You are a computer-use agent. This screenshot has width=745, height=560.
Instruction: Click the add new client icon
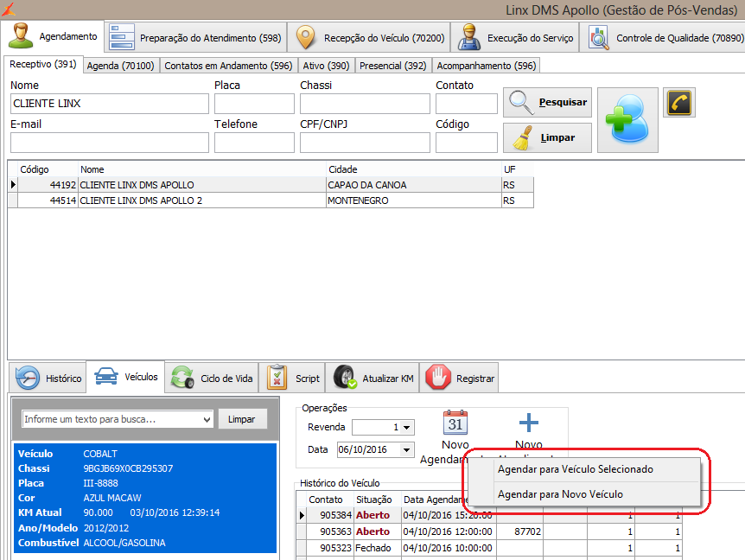coord(627,120)
